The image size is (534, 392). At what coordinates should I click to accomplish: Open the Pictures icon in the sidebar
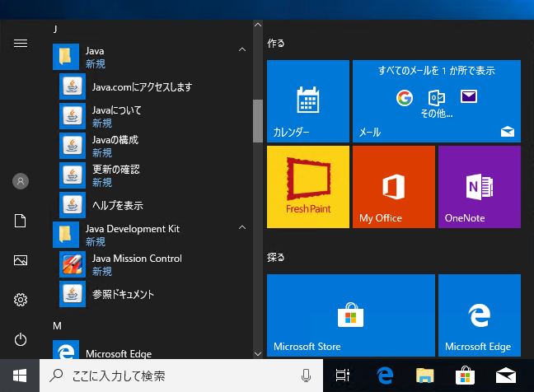[21, 260]
